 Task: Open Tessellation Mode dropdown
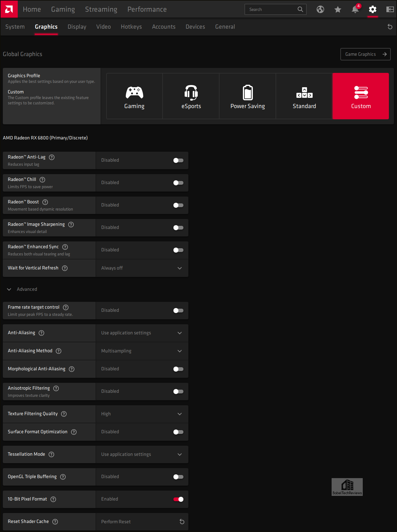[x=142, y=454]
